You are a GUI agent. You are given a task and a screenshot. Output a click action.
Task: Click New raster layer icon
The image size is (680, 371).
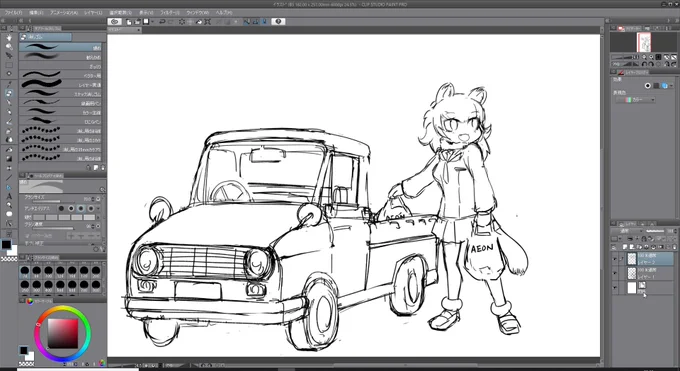(625, 246)
